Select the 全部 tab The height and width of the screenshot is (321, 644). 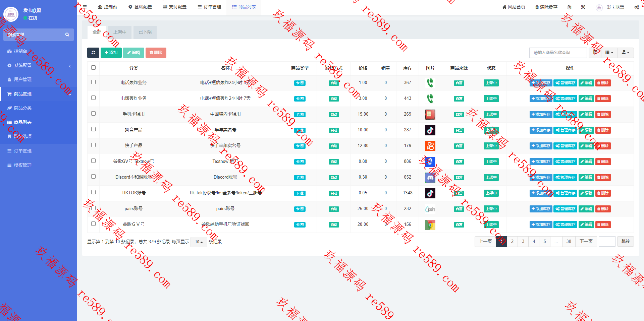click(97, 32)
